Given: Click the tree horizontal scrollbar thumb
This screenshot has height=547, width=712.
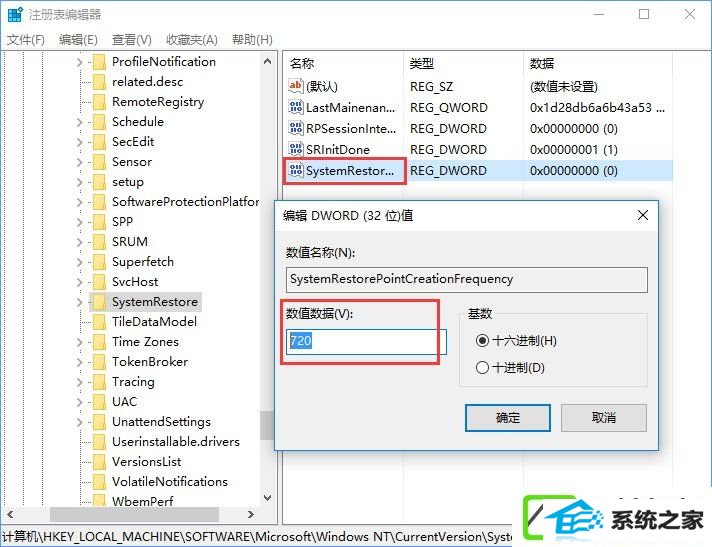Looking at the screenshot, I should tap(134, 514).
